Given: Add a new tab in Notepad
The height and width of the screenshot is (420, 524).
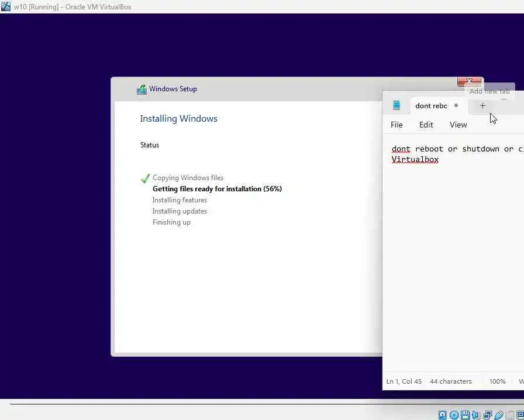Looking at the screenshot, I should [x=482, y=106].
